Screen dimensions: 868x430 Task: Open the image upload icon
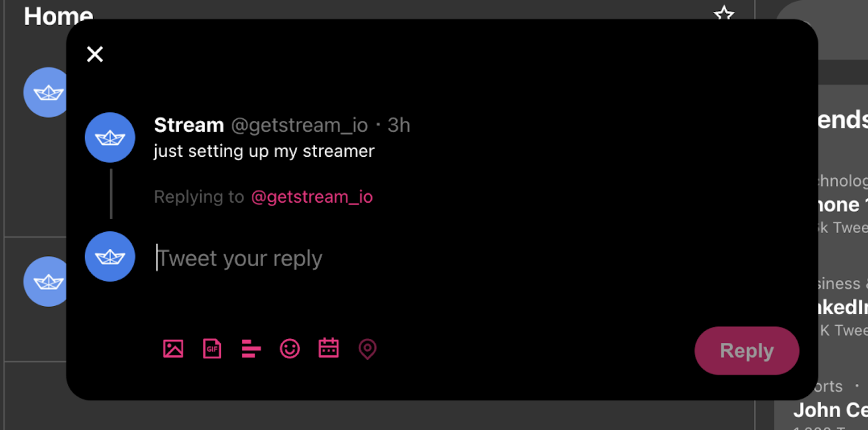coord(173,349)
